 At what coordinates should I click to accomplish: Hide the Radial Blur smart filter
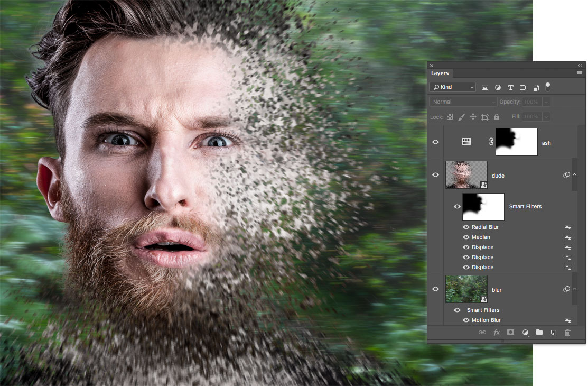465,227
